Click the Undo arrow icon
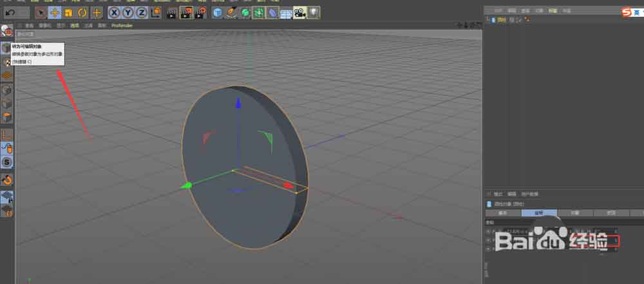This screenshot has height=284, width=644. [10, 13]
